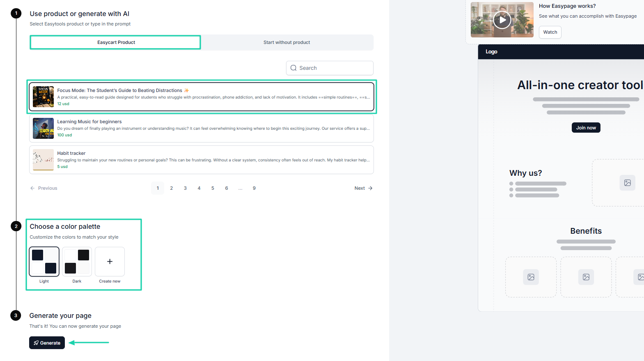
Task: Open pagination page 3
Action: (x=185, y=188)
